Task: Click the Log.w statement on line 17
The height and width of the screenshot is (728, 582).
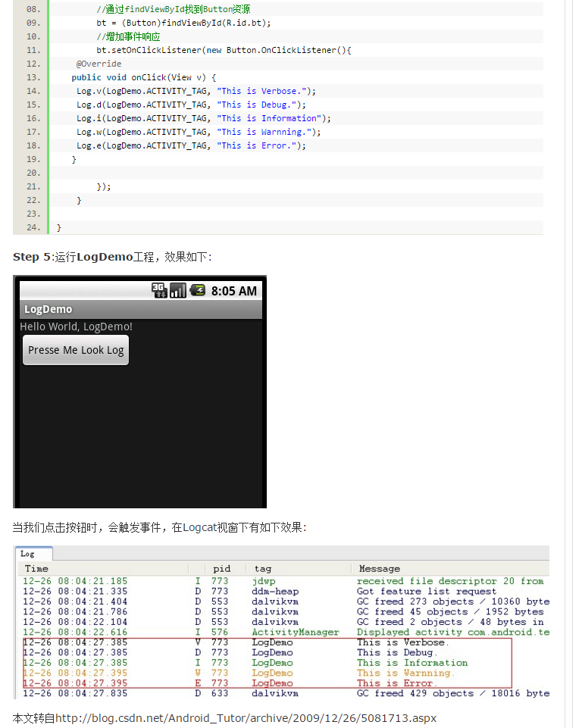Action: pos(199,132)
